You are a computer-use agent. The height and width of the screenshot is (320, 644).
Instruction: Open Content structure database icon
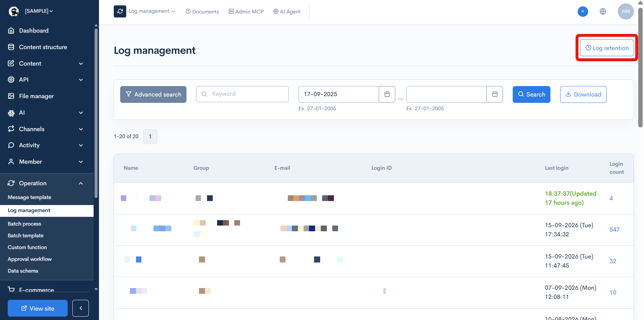tap(11, 47)
